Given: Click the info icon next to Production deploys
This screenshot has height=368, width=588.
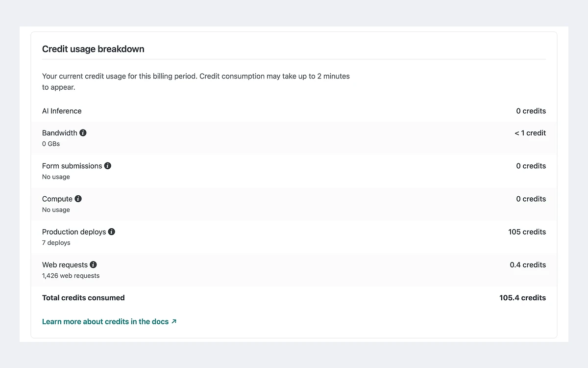Looking at the screenshot, I should [112, 232].
